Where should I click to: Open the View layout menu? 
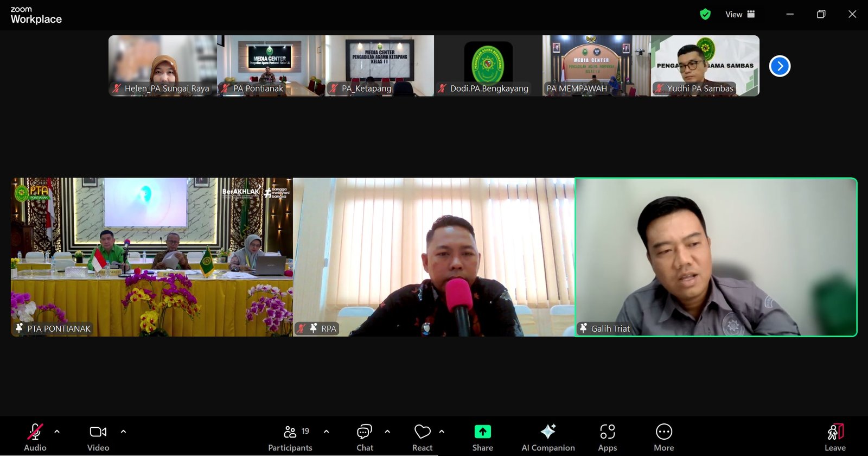740,15
